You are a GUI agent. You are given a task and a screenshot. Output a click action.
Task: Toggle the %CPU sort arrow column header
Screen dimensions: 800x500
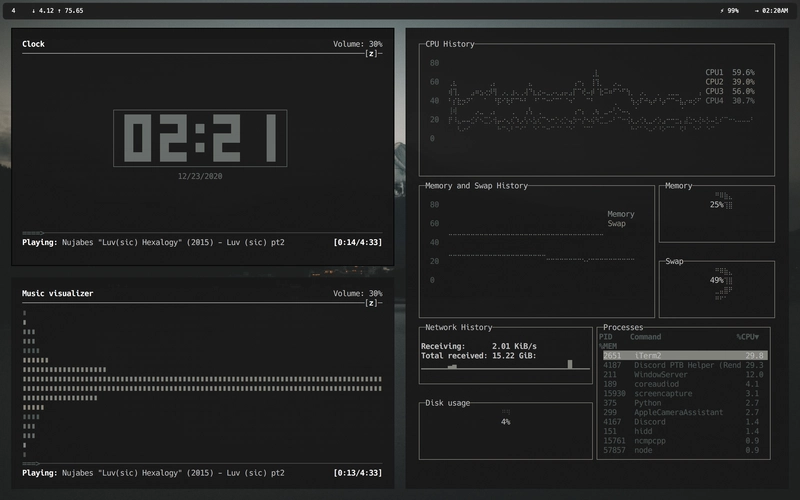point(747,337)
